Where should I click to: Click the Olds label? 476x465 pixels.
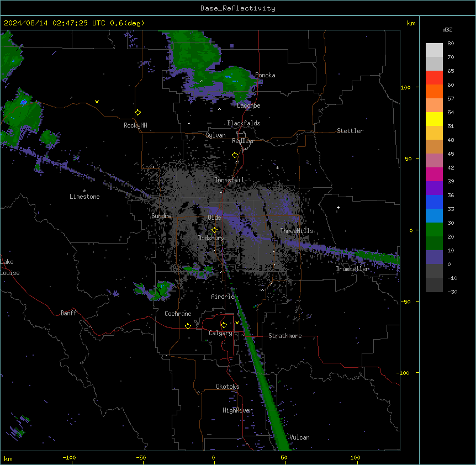tap(214, 218)
